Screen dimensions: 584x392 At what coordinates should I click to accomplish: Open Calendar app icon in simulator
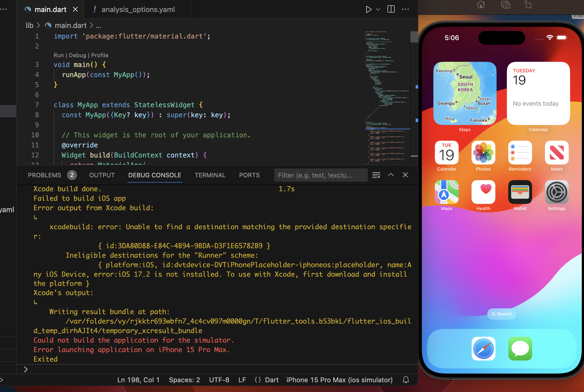click(x=446, y=152)
